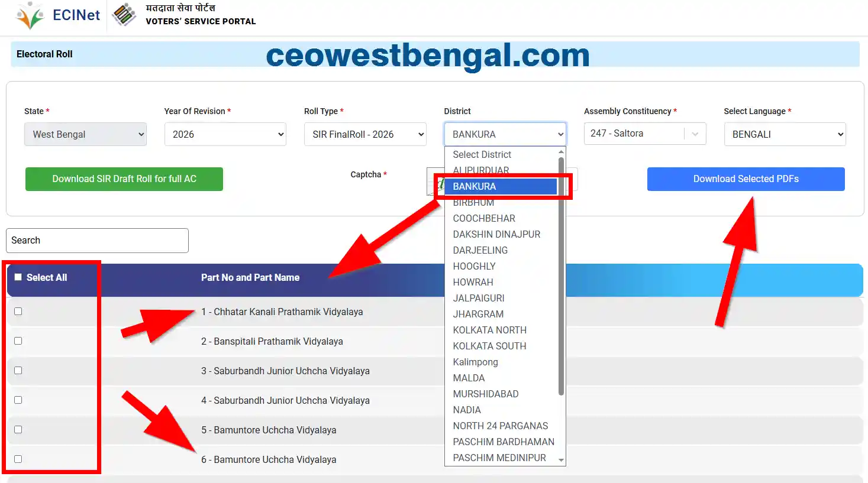
Task: Select NORTH 24 PARGANAS district
Action: 501,426
